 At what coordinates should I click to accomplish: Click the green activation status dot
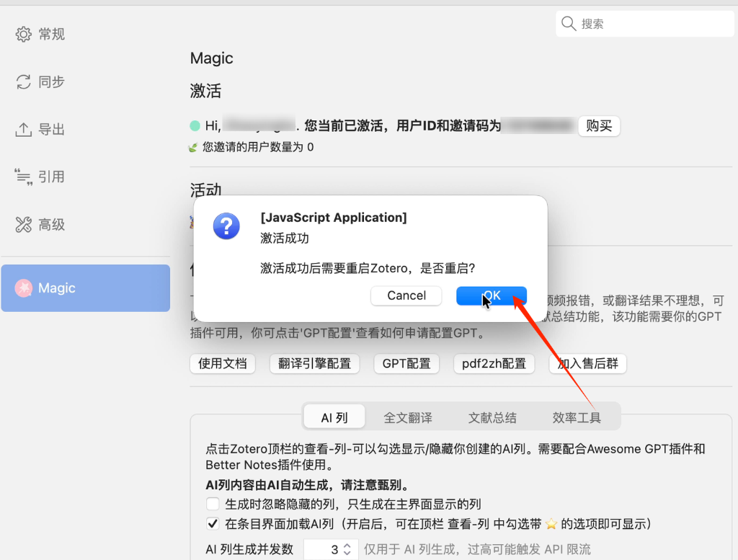tap(195, 125)
